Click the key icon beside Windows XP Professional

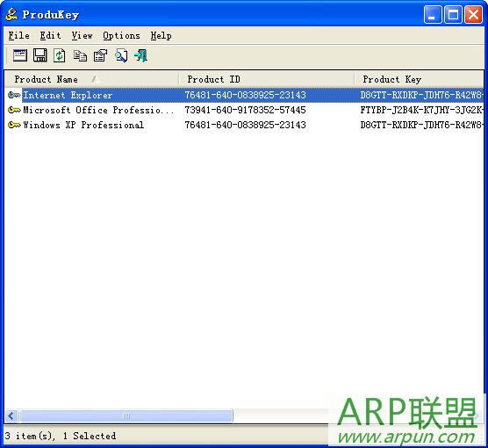(x=14, y=125)
